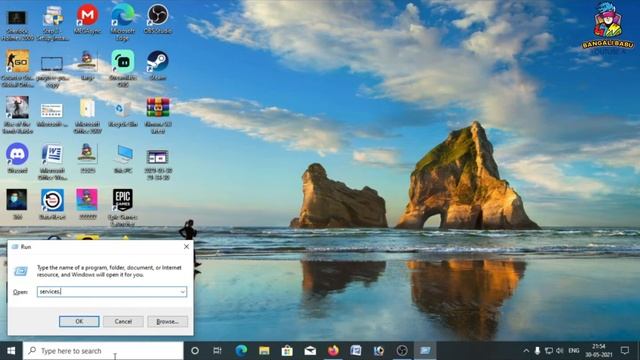The image size is (640, 360).
Task: Select the Microsoft Office folder desktop icon
Action: [x=87, y=115]
